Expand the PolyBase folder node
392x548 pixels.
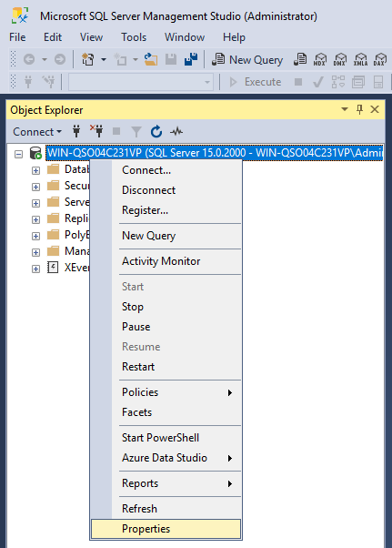(35, 237)
